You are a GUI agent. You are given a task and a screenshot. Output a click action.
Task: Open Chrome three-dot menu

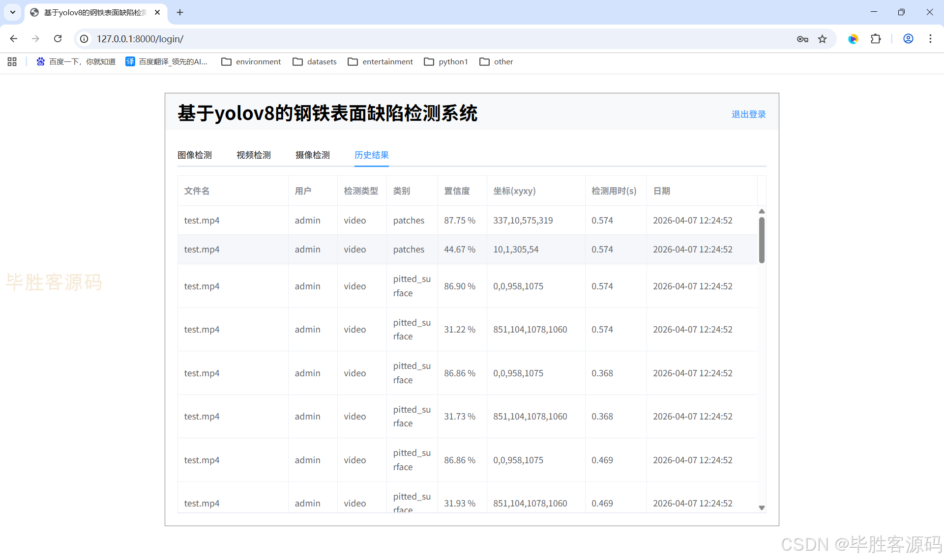[930, 39]
